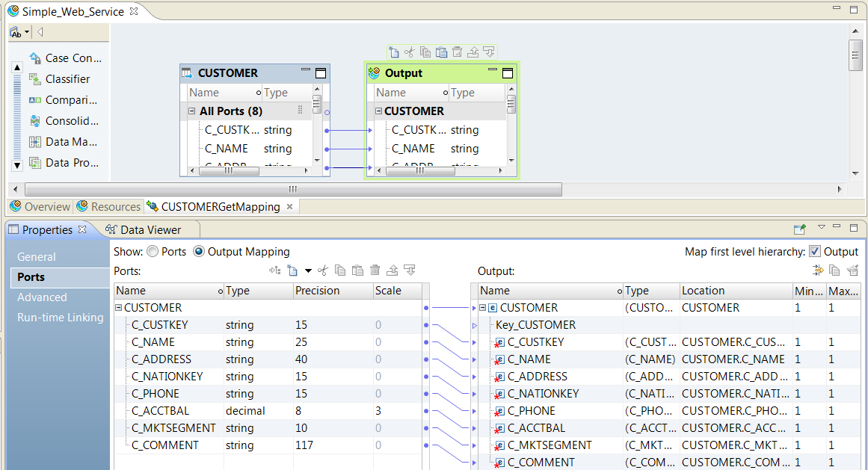Collapse the CUSTOMER group in the Ports table
868x470 pixels.
[118, 307]
